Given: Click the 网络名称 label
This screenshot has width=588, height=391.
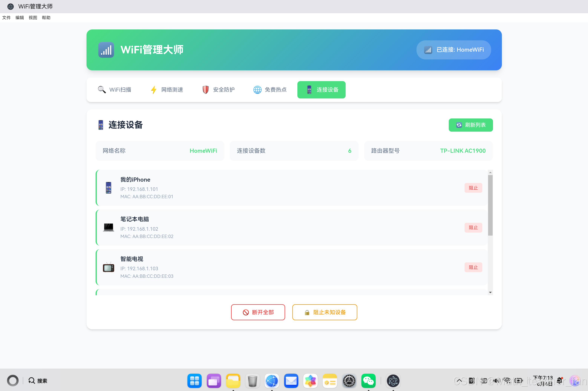Looking at the screenshot, I should click(x=114, y=151).
